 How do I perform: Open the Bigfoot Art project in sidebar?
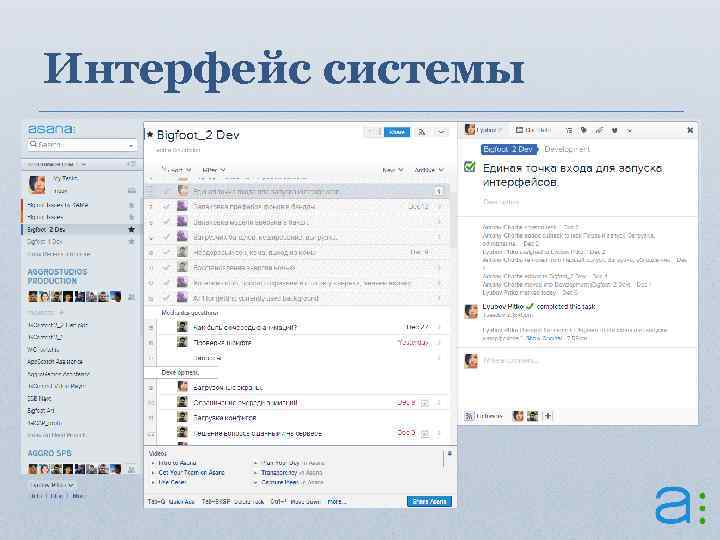click(x=41, y=411)
